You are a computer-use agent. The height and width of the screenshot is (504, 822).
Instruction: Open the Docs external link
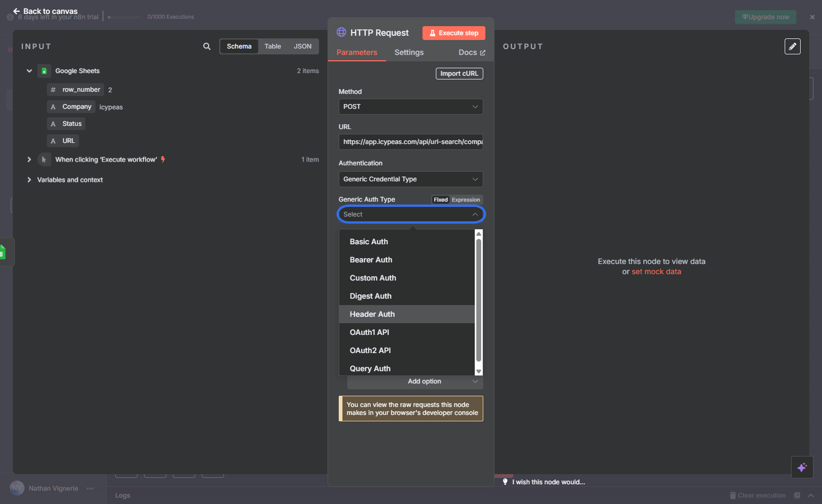[x=472, y=52]
